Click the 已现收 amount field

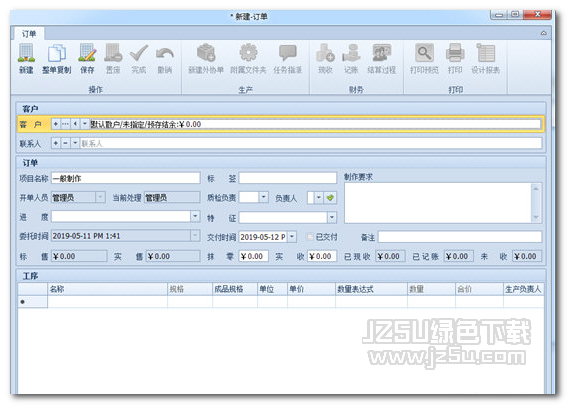(390, 256)
